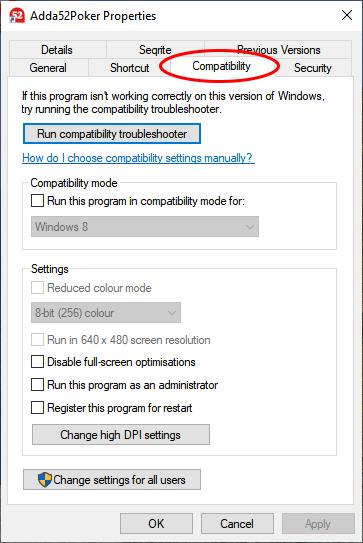Viewport: 363px width, 543px height.
Task: Switch to the General tab
Action: [x=48, y=68]
